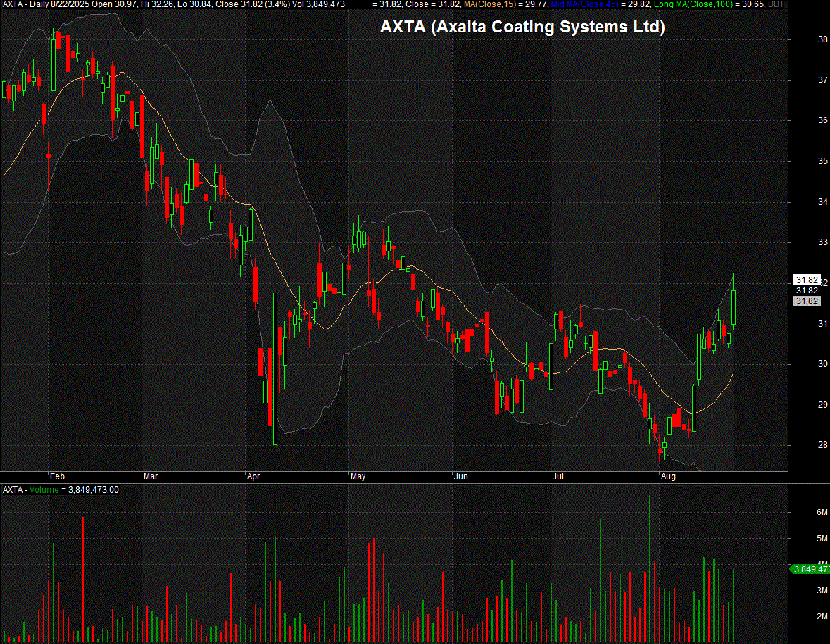This screenshot has width=830, height=644.
Task: Click the 'MA(Close,15) = 29.77' indicator label
Action: coord(505,4)
